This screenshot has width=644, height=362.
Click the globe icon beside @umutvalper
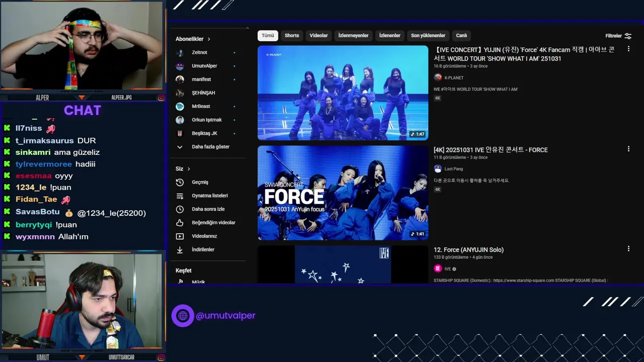183,316
